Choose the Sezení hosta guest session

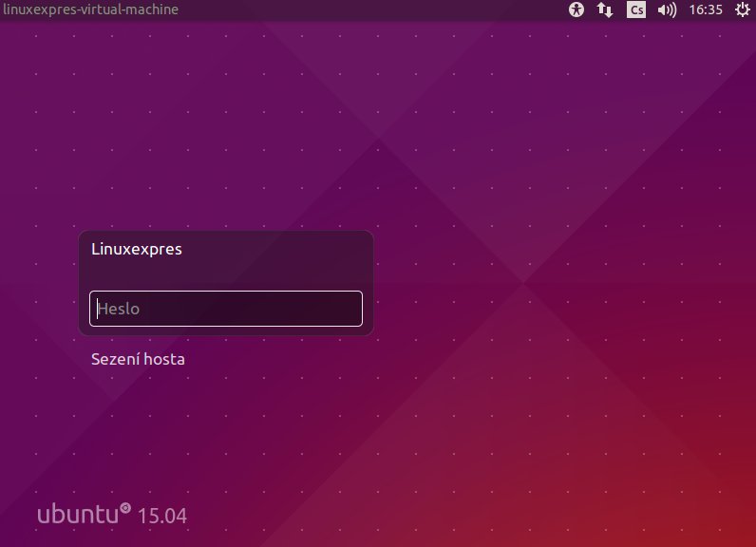click(138, 359)
